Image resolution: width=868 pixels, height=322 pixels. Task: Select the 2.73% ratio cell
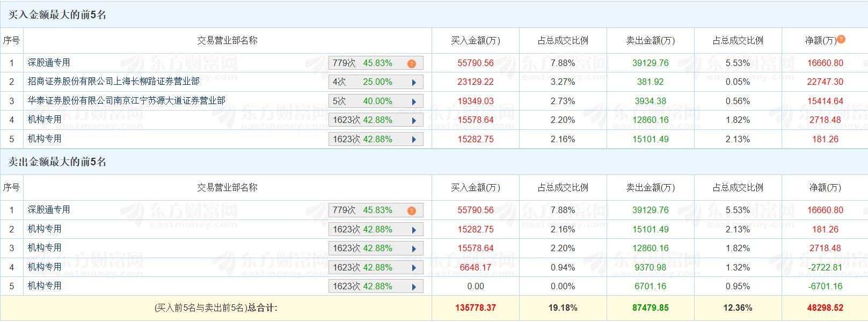[x=563, y=101]
